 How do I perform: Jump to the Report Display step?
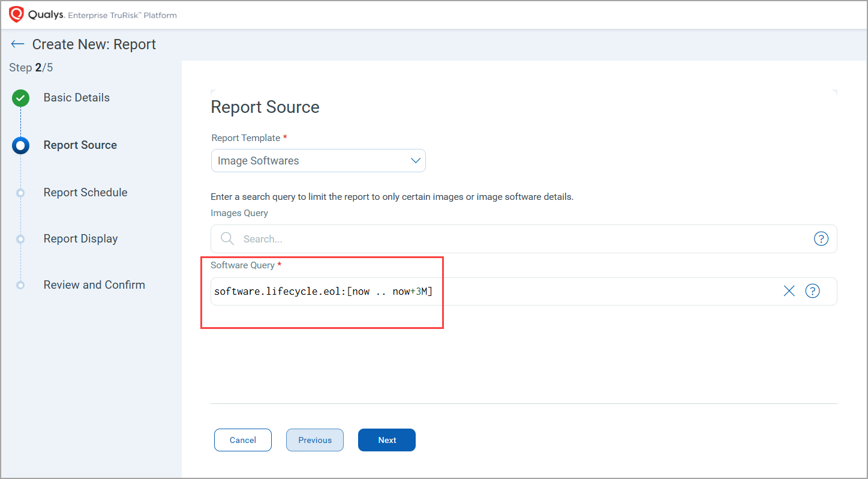click(80, 239)
